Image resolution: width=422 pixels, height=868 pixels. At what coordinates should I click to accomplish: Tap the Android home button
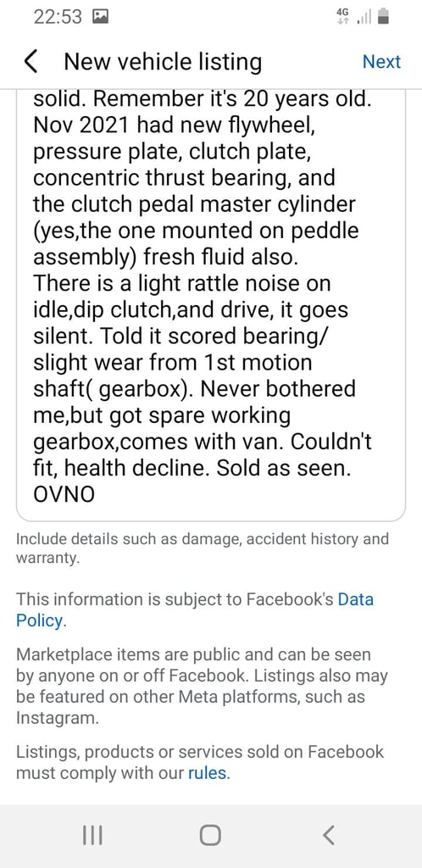210,835
